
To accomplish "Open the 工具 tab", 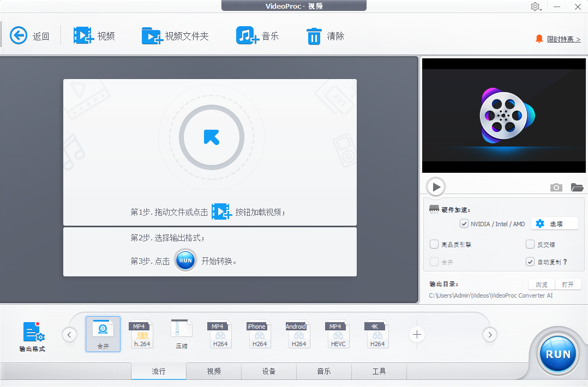I will point(379,371).
